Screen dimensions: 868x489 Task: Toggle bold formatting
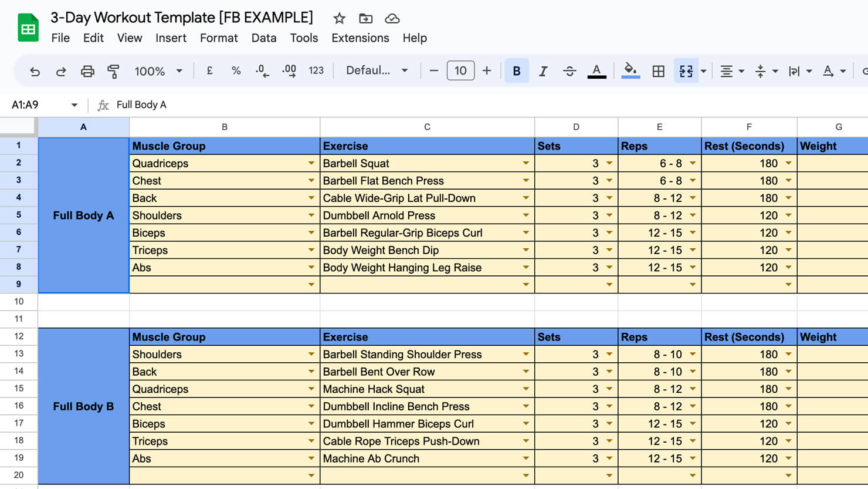coord(517,71)
